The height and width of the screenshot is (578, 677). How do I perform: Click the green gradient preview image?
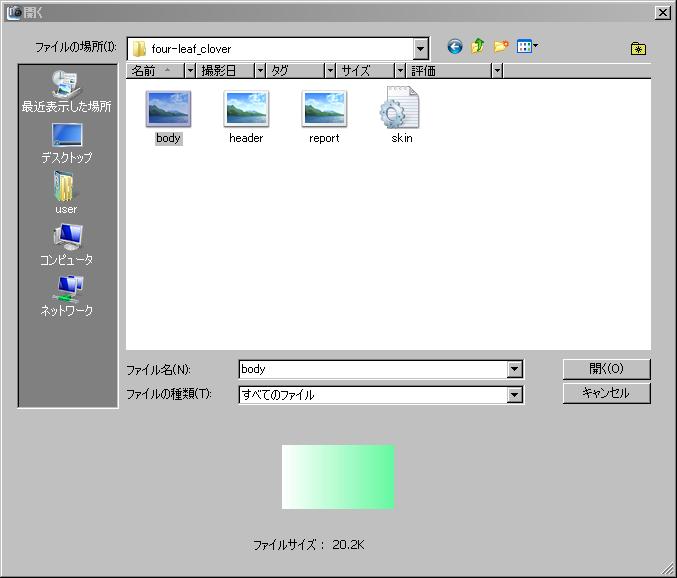pos(338,477)
